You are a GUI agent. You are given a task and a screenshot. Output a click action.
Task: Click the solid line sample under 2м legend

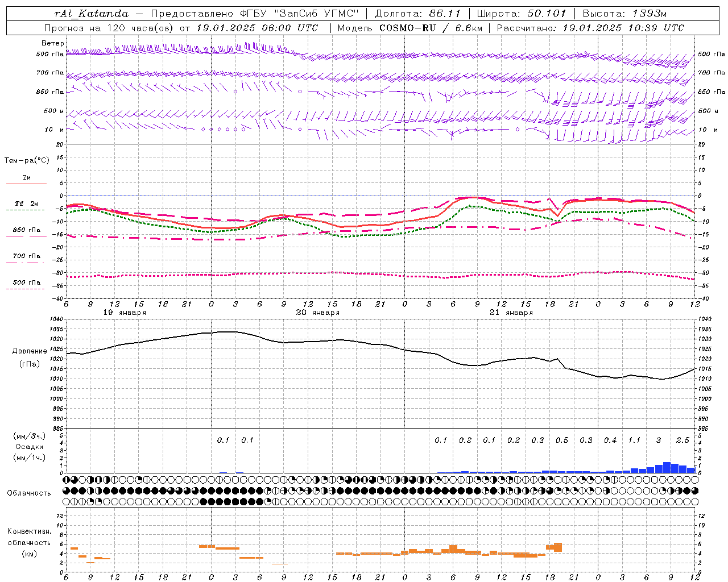[x=26, y=184]
